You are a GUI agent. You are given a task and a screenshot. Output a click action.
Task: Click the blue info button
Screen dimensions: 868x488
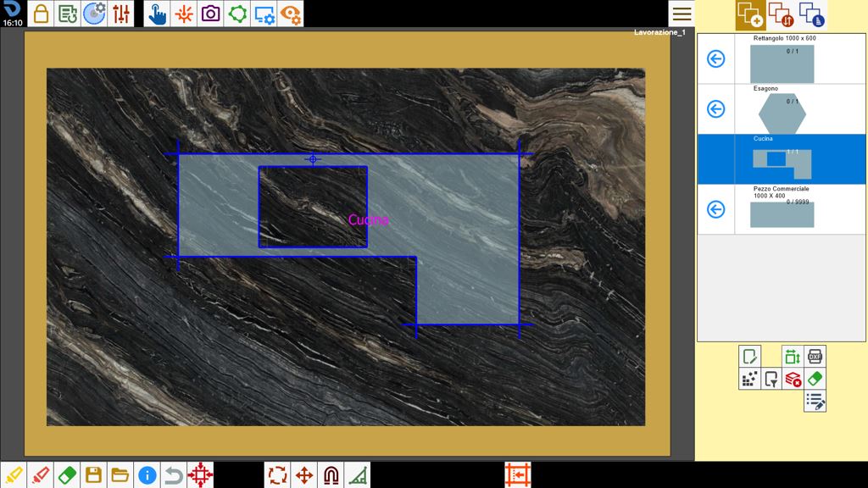(x=147, y=475)
